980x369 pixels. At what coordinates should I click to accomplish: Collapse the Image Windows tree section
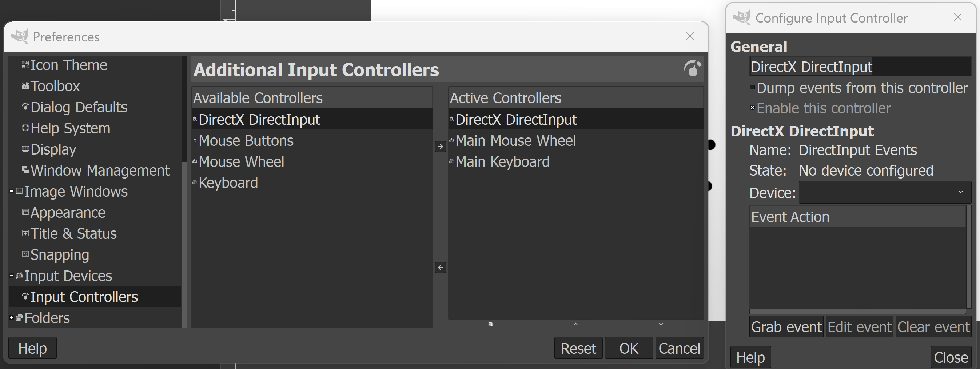pyautogui.click(x=11, y=191)
